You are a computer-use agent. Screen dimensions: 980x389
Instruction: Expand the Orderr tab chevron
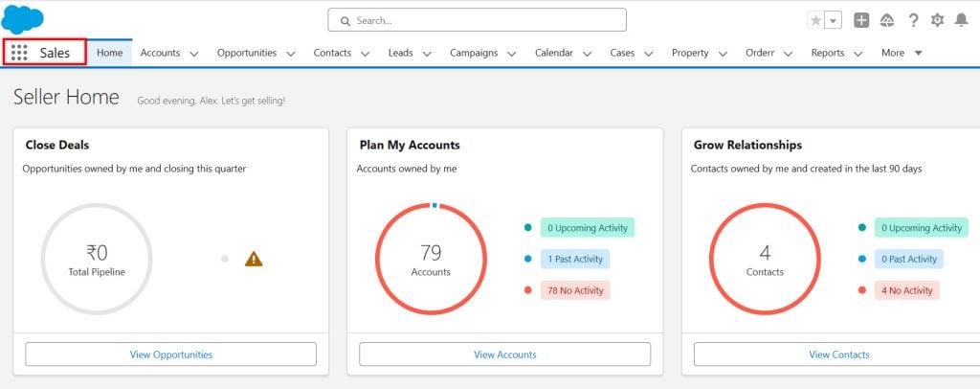788,54
